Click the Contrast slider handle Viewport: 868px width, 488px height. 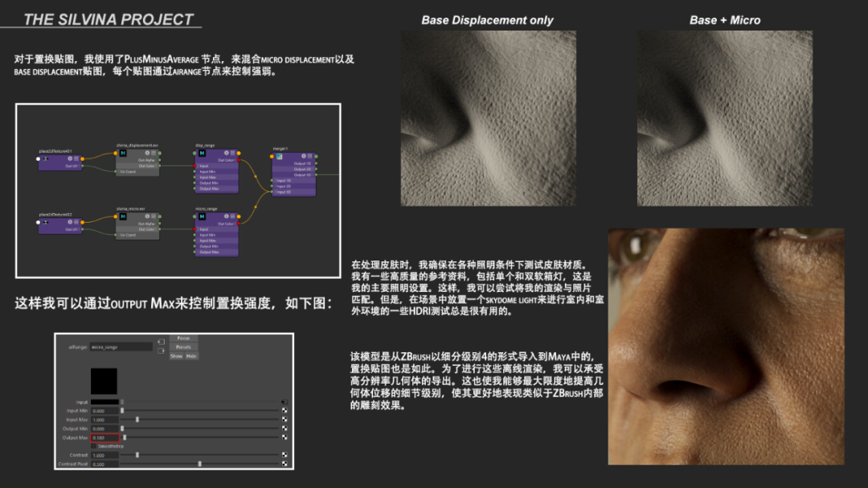pyautogui.click(x=137, y=455)
